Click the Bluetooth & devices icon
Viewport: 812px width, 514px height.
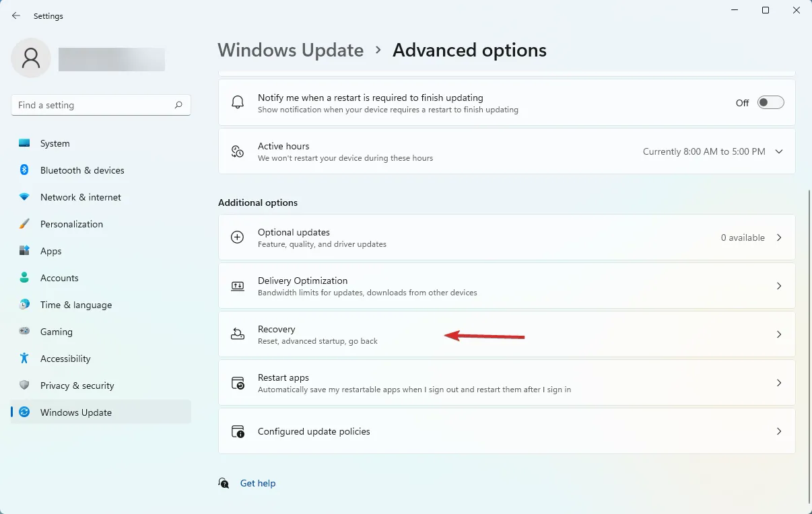pyautogui.click(x=24, y=170)
